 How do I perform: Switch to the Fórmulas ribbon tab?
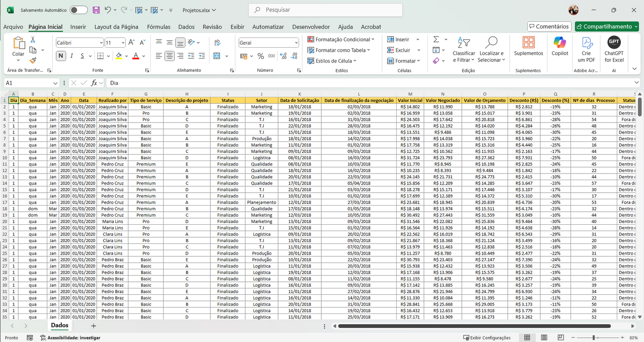tap(159, 27)
